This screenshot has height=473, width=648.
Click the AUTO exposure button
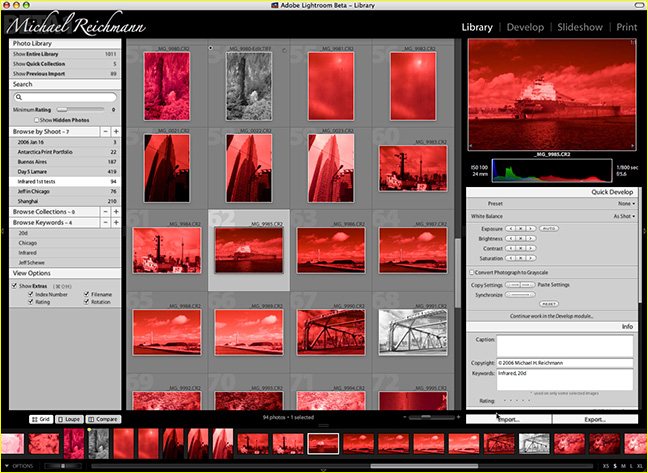pos(549,228)
